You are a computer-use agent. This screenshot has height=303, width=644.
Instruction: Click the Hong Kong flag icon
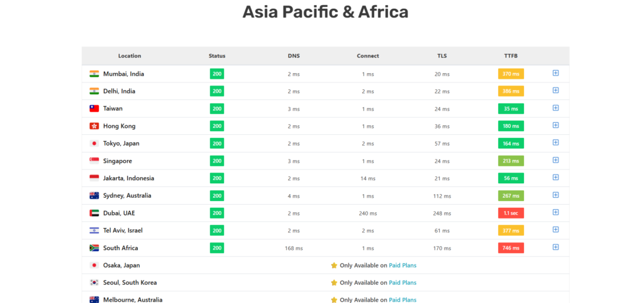(x=94, y=126)
